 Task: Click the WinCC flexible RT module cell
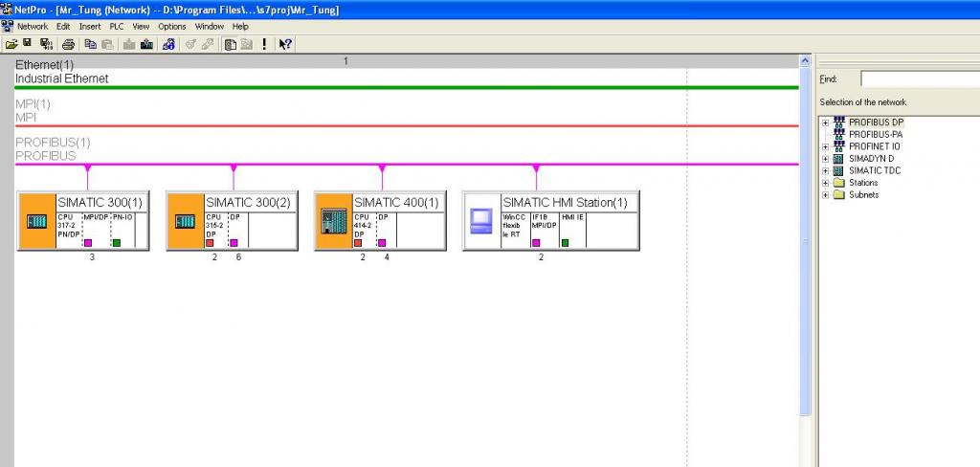(516, 230)
